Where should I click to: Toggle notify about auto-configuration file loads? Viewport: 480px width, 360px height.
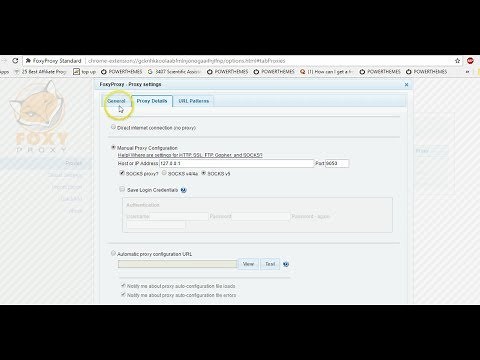pyautogui.click(x=123, y=286)
